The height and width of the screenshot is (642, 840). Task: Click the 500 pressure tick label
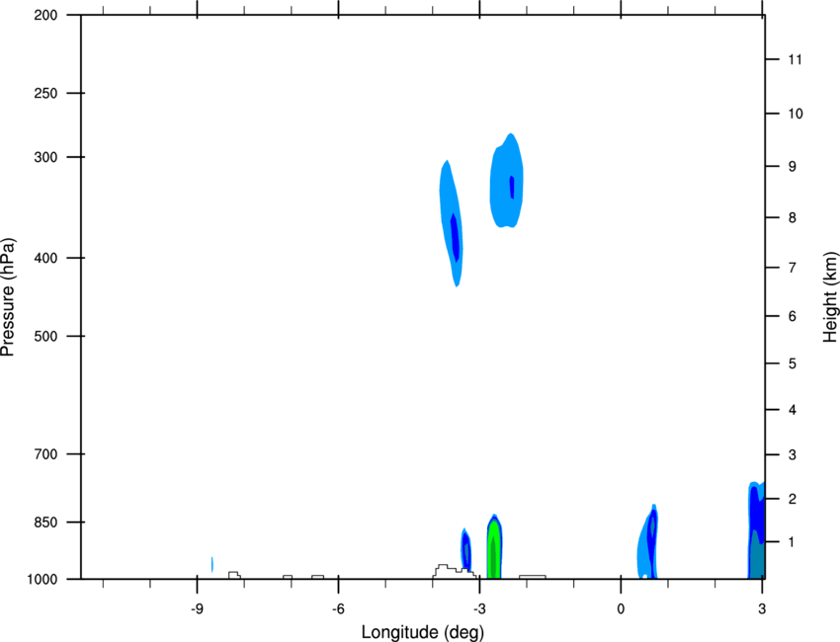coord(45,336)
